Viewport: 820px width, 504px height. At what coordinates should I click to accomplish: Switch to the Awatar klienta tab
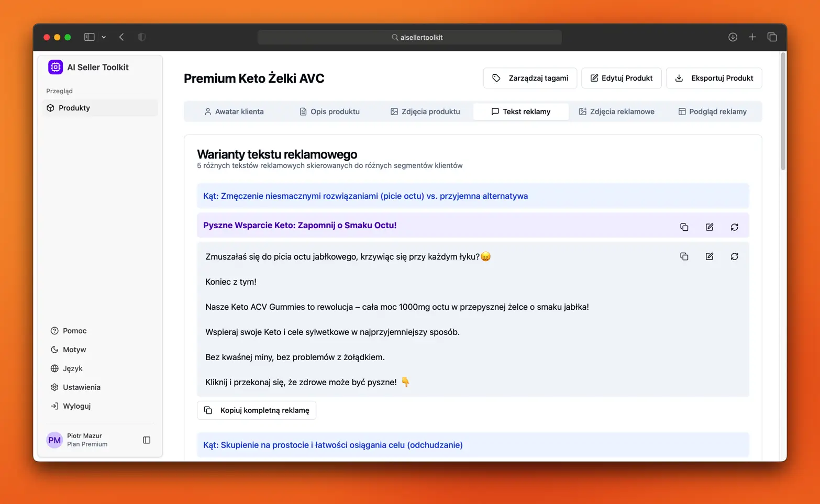pyautogui.click(x=234, y=111)
